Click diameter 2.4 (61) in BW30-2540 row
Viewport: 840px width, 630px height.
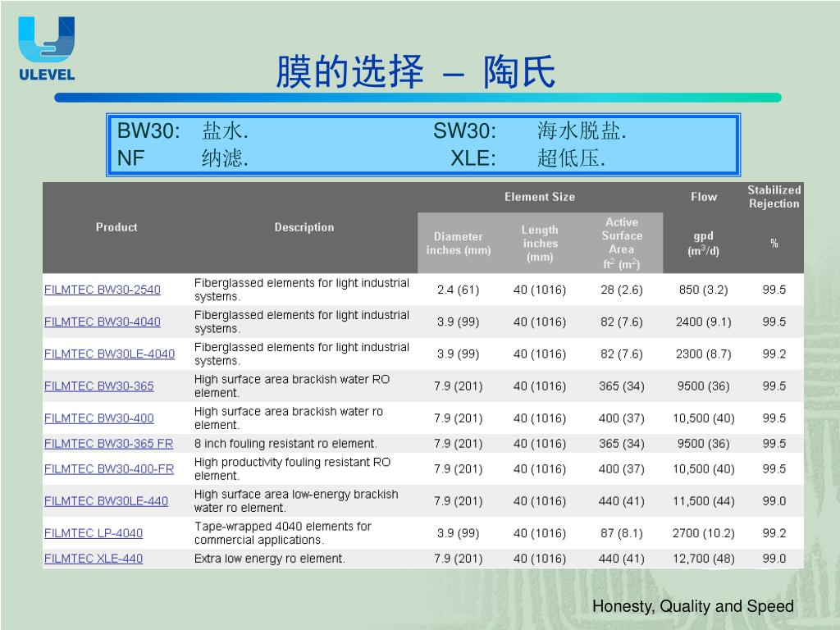point(458,290)
